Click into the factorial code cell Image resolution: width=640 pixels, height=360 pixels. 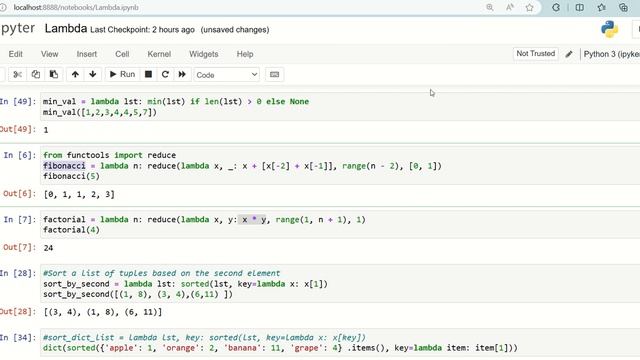coord(340,224)
